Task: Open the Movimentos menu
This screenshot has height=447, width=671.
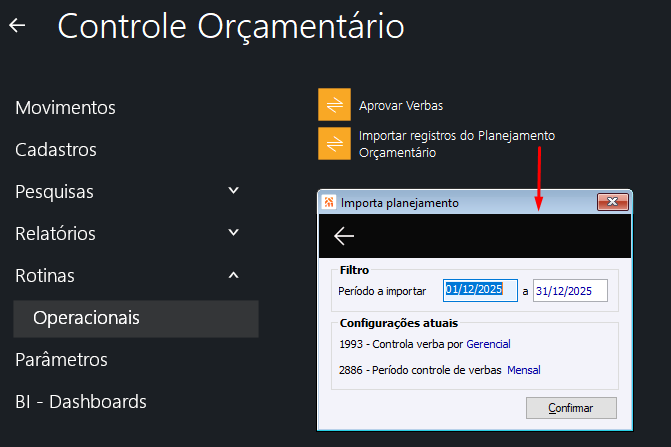Action: click(65, 108)
